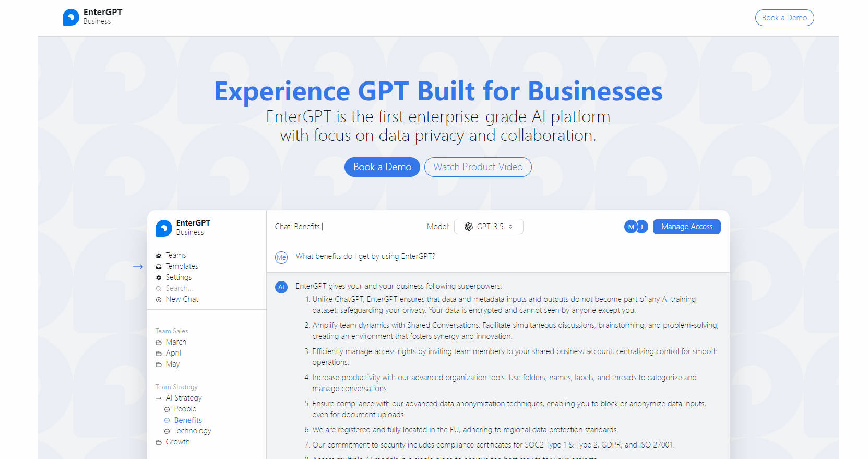Viewport: 868px width, 459px height.
Task: Click the Book a Demo link in the header
Action: pyautogui.click(x=784, y=18)
